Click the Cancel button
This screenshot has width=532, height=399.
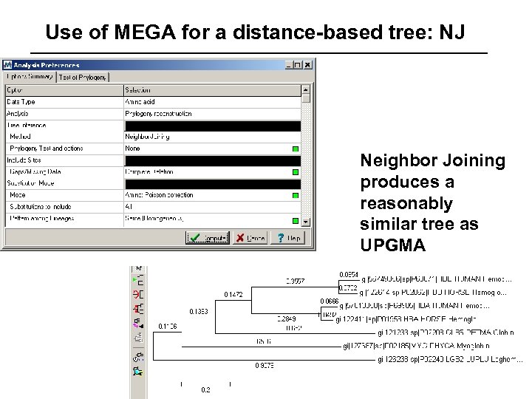click(x=250, y=238)
